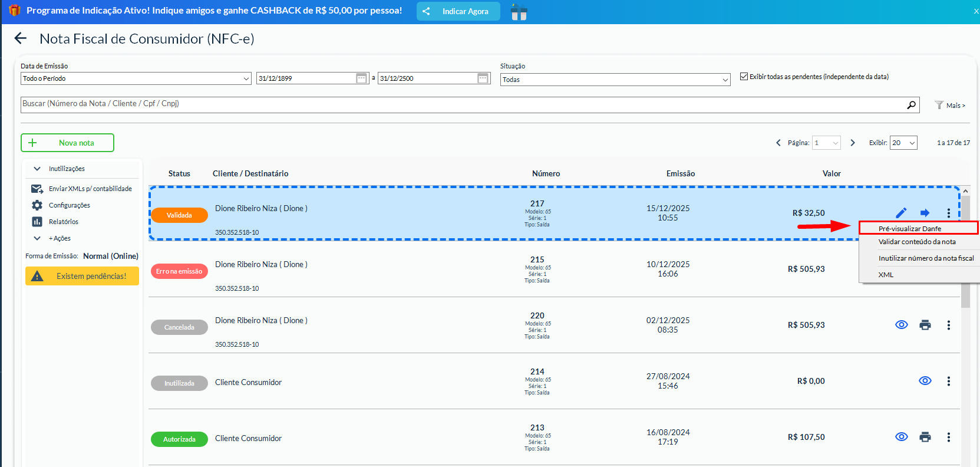This screenshot has height=467, width=980.
Task: Select Pré-visualizar Danfe from the context menu
Action: coord(909,228)
